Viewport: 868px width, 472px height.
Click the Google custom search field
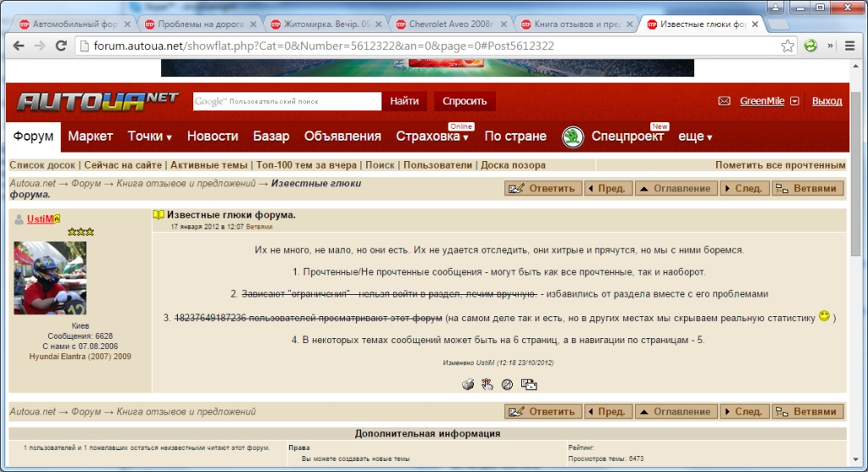tap(288, 102)
